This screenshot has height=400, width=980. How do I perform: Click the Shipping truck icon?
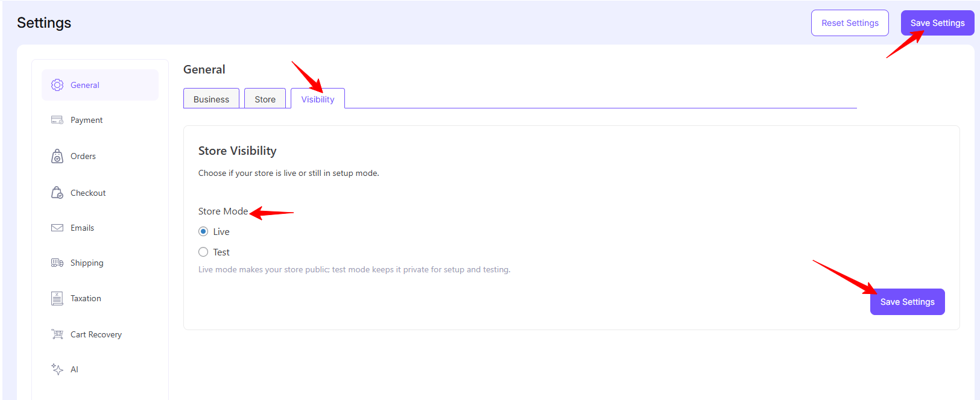(x=57, y=263)
